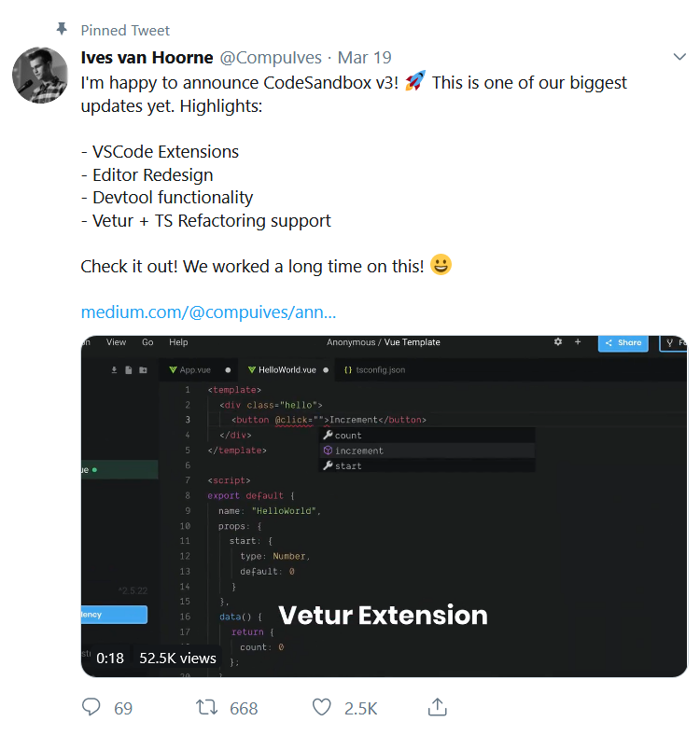Click the plus icon in the editor header
Image resolution: width=700 pixels, height=735 pixels.
578,342
